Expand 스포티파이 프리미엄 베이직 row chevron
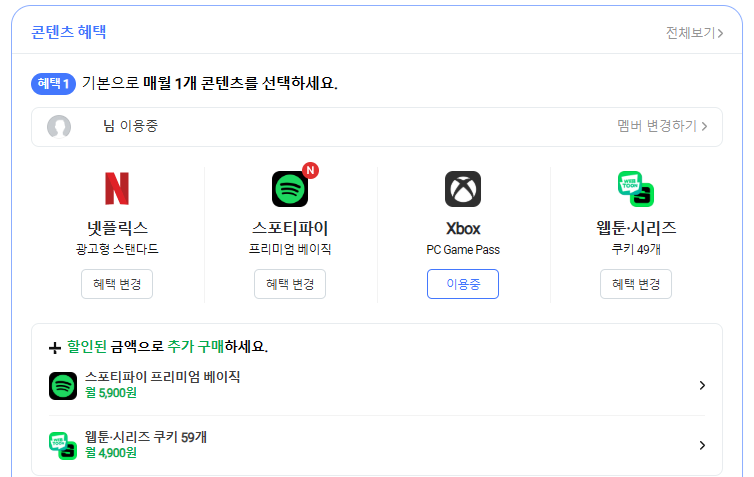The image size is (754, 477). pyautogui.click(x=702, y=385)
